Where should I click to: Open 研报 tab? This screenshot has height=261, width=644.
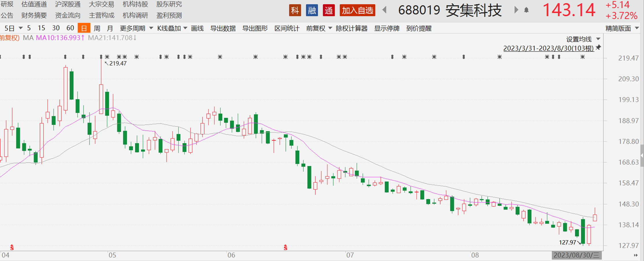click(x=7, y=4)
